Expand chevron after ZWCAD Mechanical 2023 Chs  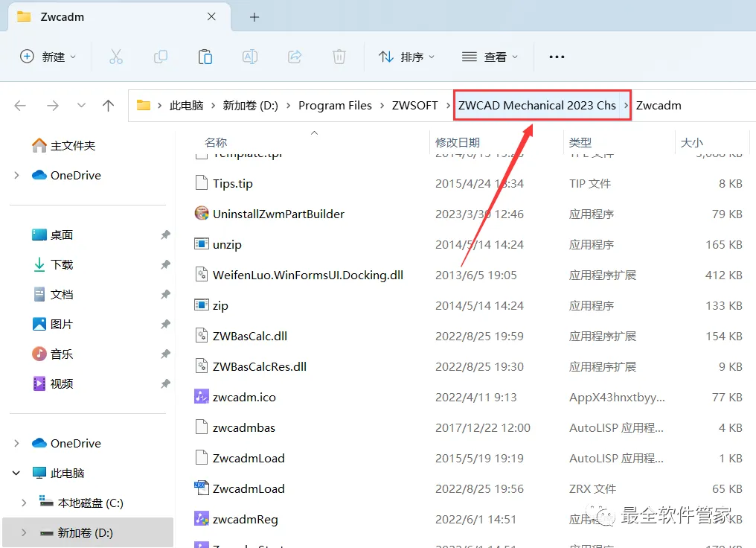tap(626, 105)
